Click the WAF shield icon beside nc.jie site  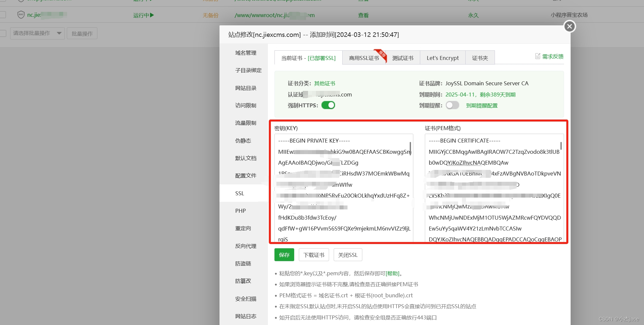[21, 15]
